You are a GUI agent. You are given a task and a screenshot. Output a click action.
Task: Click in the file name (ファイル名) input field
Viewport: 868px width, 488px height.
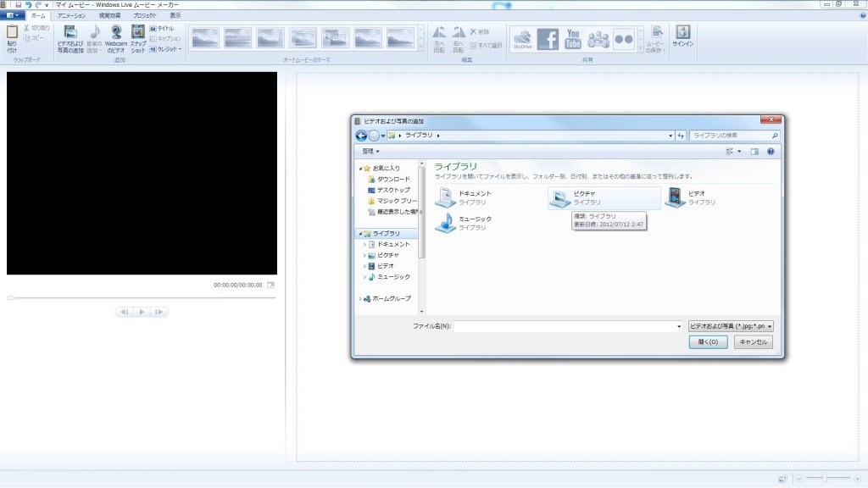point(565,326)
